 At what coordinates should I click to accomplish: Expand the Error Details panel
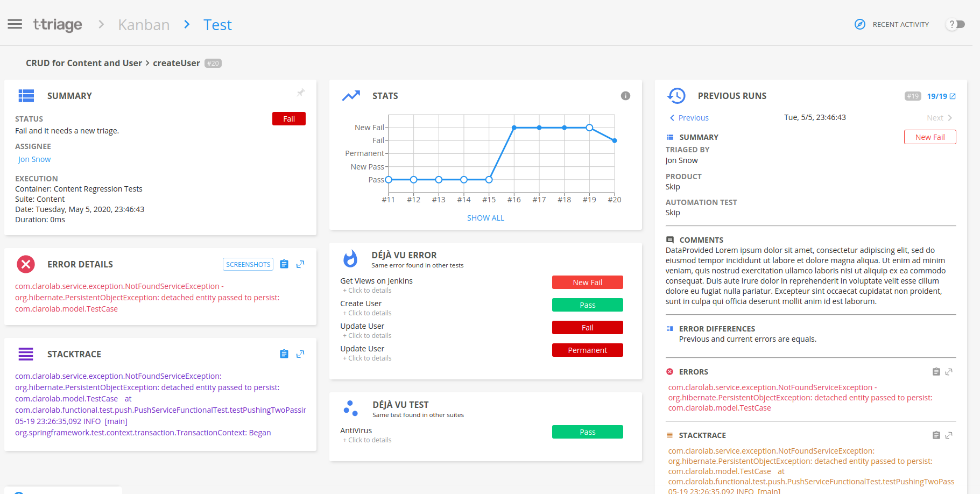[300, 264]
